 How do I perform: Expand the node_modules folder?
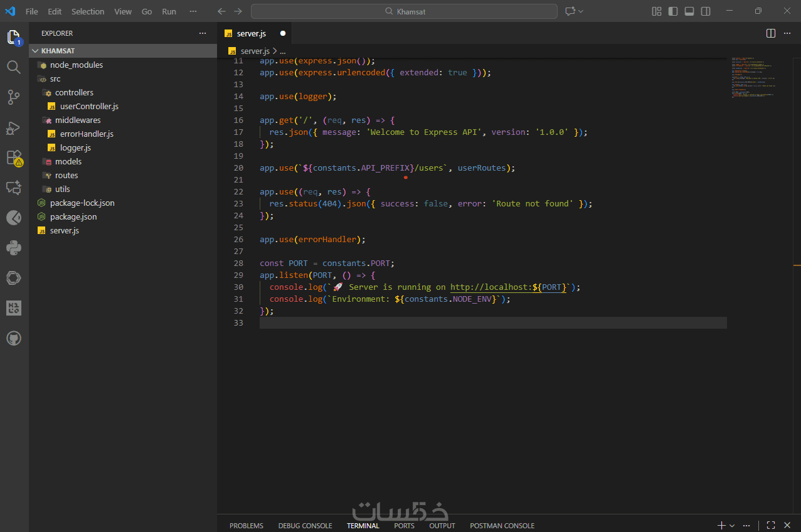click(x=76, y=65)
